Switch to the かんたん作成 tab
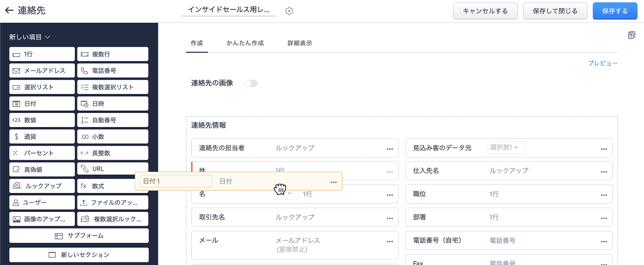Screen dimensions: 644x265 click(x=245, y=43)
